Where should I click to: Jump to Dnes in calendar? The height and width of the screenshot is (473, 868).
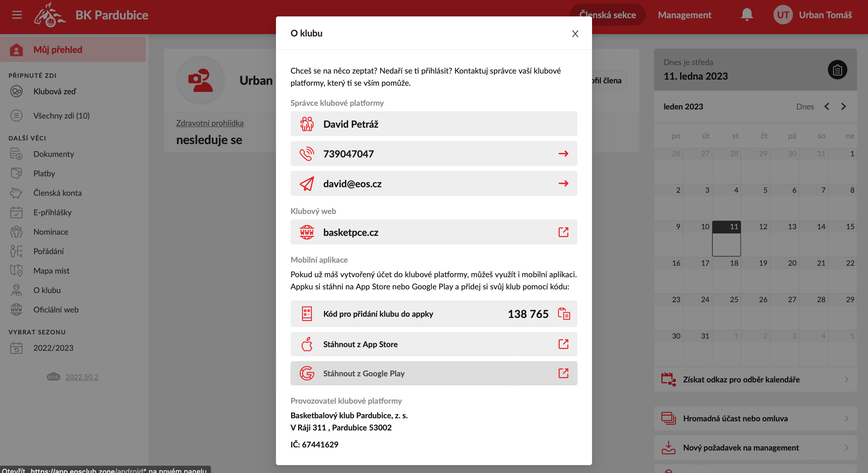805,106
